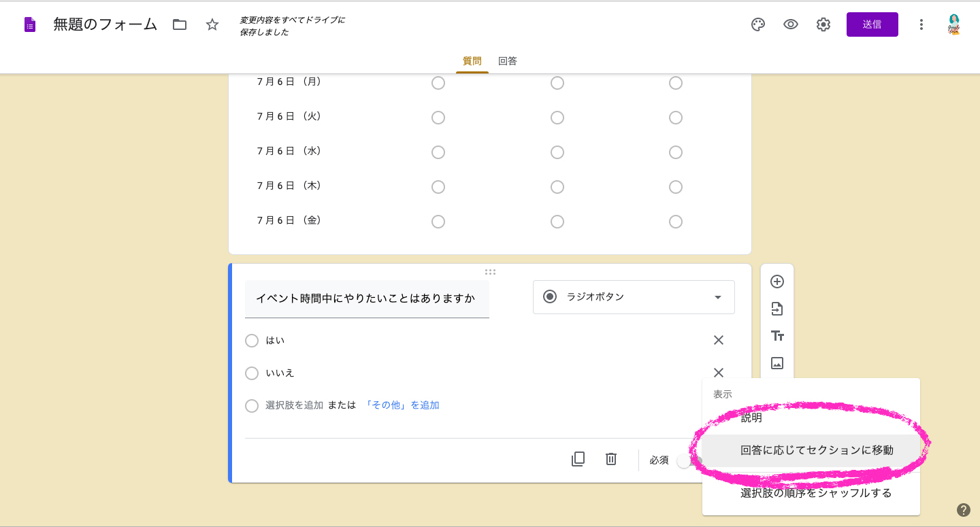Click the 7月6日（火）row label

pos(289,116)
